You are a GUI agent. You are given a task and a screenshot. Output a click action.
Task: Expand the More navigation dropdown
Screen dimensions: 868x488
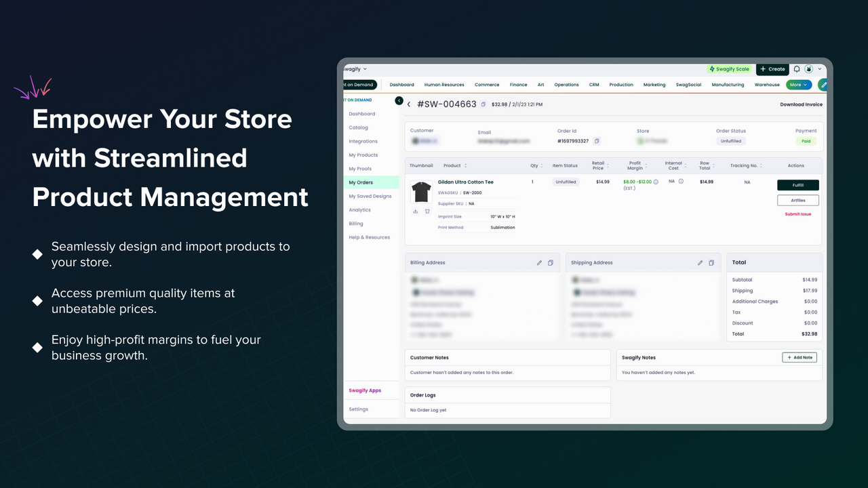(x=799, y=85)
